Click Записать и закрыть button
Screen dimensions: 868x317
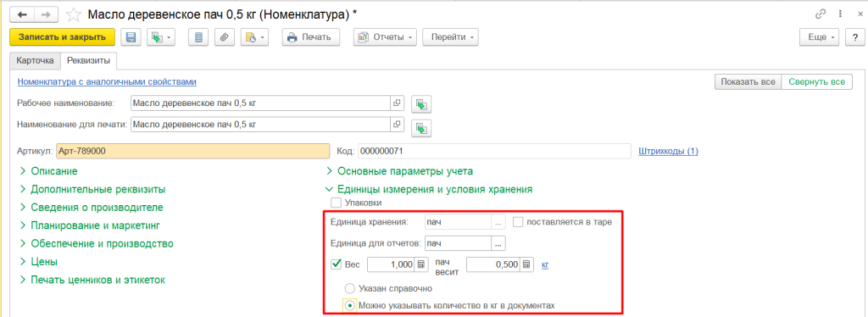coord(62,37)
